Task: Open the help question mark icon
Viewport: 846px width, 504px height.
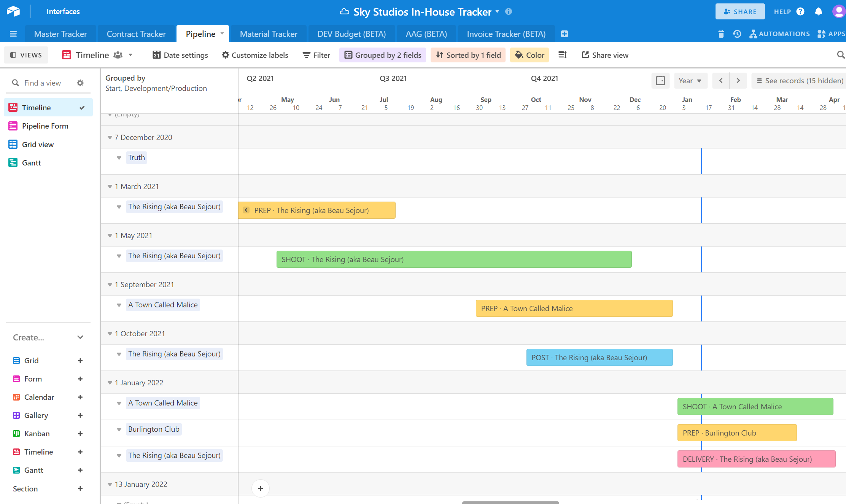Action: (800, 12)
